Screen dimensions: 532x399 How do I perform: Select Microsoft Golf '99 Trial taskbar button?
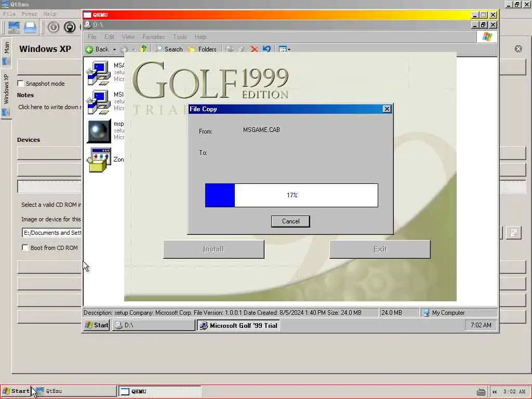click(239, 325)
